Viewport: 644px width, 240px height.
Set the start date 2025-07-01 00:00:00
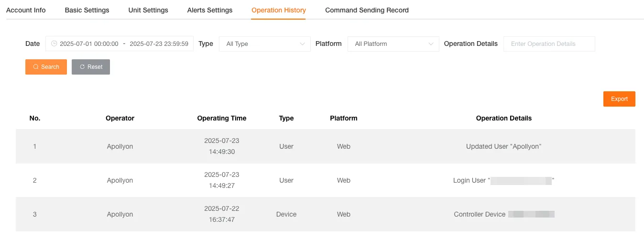pos(89,44)
